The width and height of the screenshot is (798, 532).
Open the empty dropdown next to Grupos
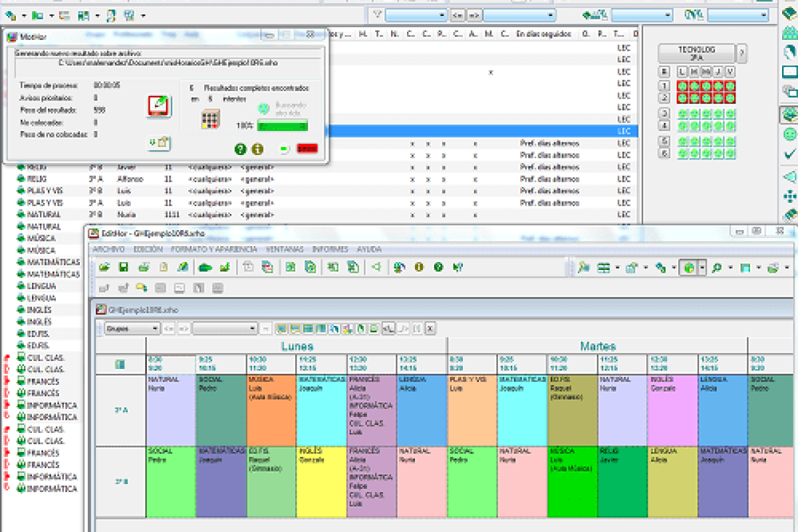225,328
